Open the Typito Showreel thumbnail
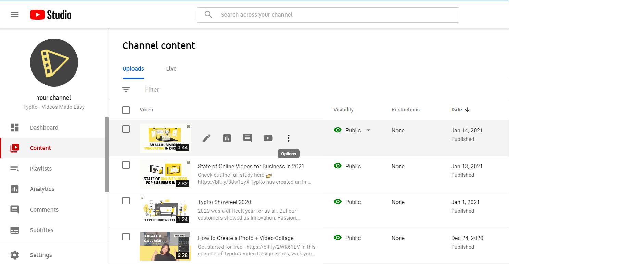Image resolution: width=644 pixels, height=264 pixels. pyautogui.click(x=165, y=210)
